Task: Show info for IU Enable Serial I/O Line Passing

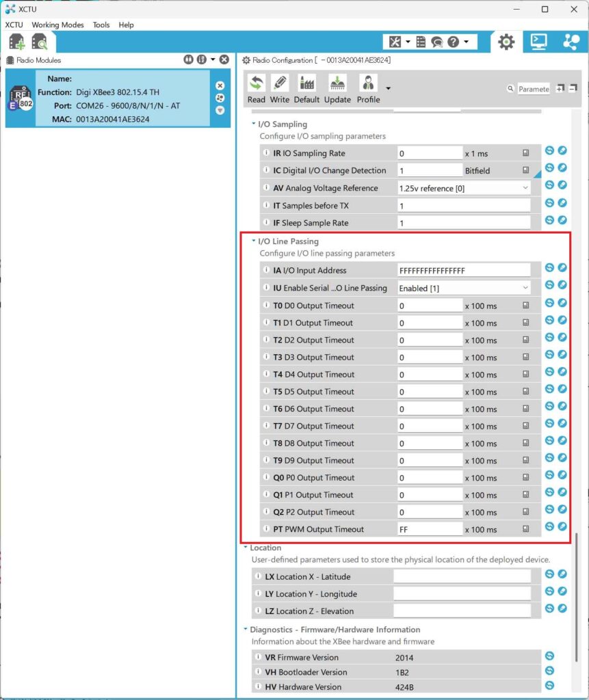Action: [x=266, y=287]
